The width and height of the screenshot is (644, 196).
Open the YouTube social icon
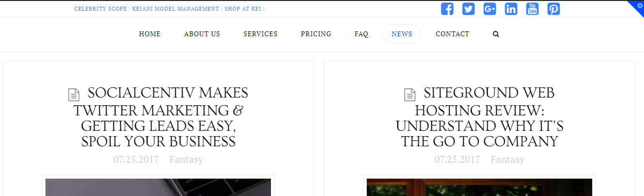pyautogui.click(x=532, y=9)
